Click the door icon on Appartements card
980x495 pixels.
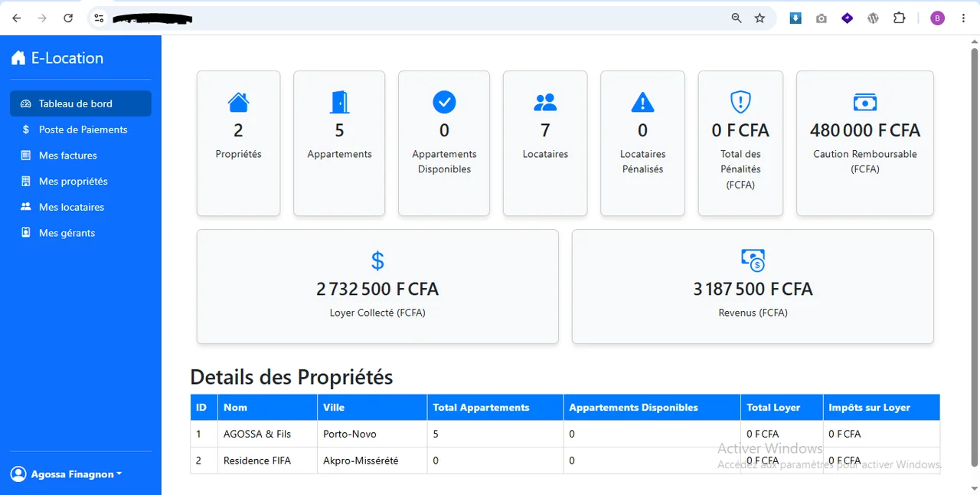pyautogui.click(x=339, y=102)
